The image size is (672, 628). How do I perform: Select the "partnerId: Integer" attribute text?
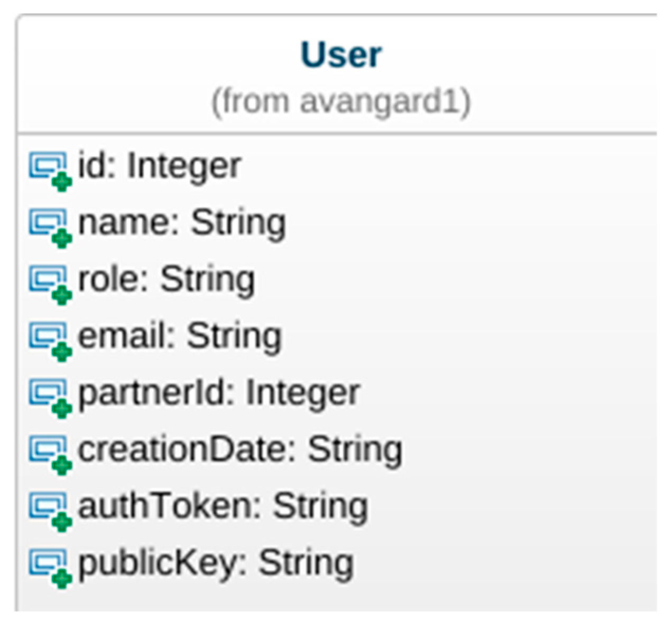[219, 393]
